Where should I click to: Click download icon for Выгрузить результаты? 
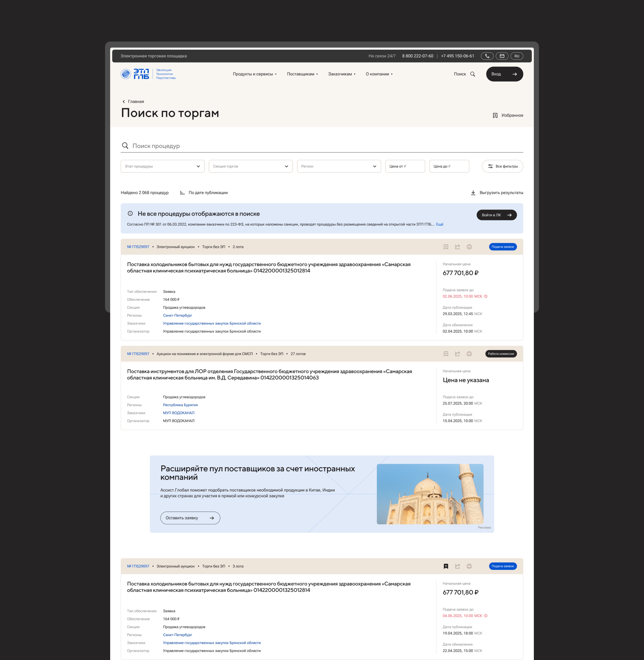(x=473, y=193)
